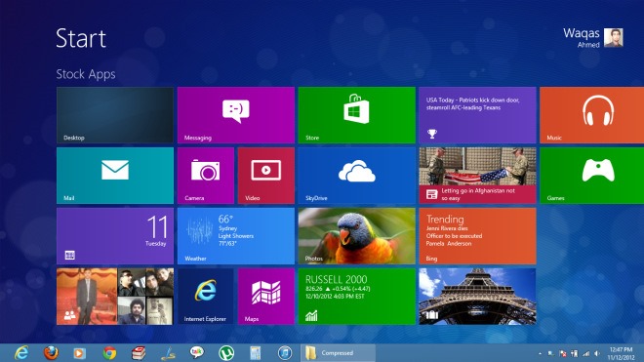Open the Messaging app tile
The width and height of the screenshot is (644, 362).
236,114
